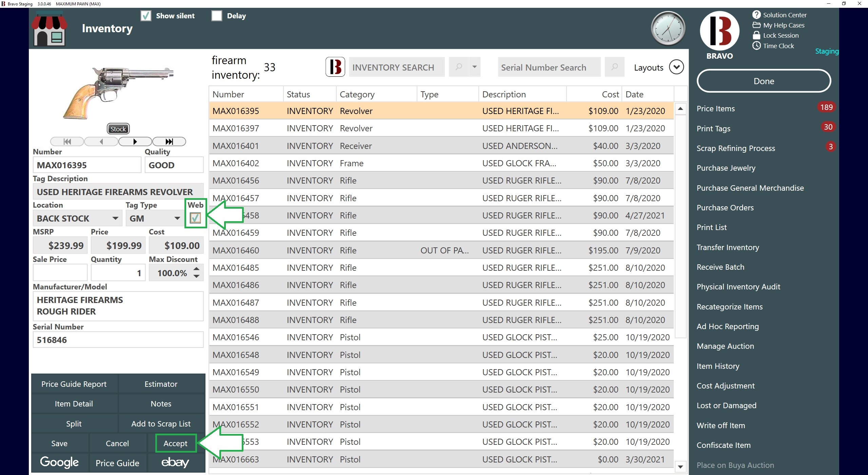868x475 pixels.
Task: Click the serial number search magnifier icon
Action: 614,67
